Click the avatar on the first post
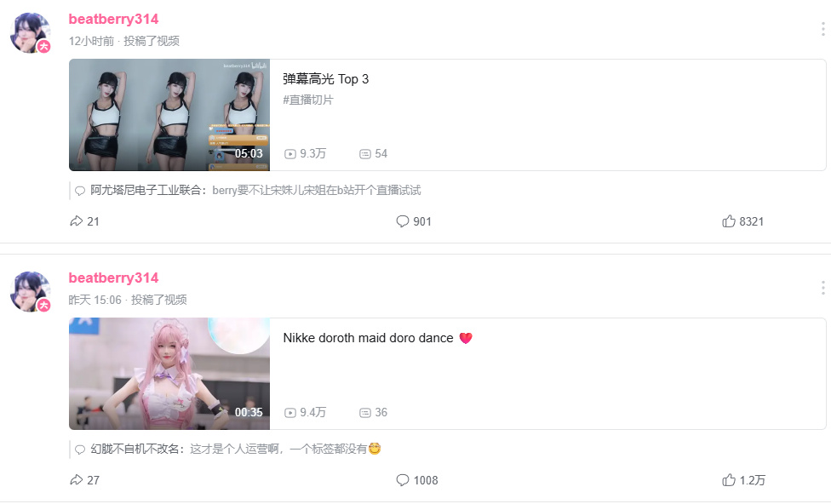 pos(30,33)
